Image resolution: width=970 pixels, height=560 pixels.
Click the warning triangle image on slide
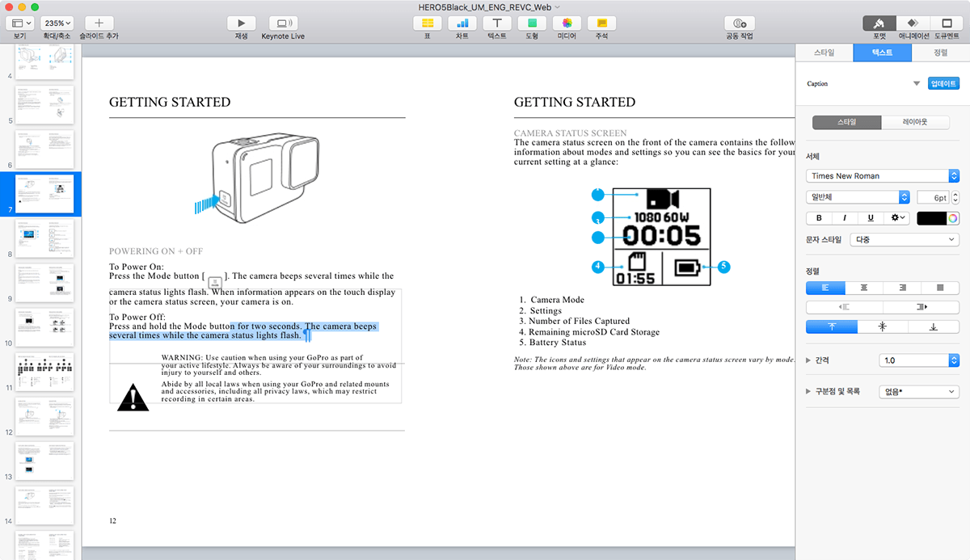click(x=133, y=398)
